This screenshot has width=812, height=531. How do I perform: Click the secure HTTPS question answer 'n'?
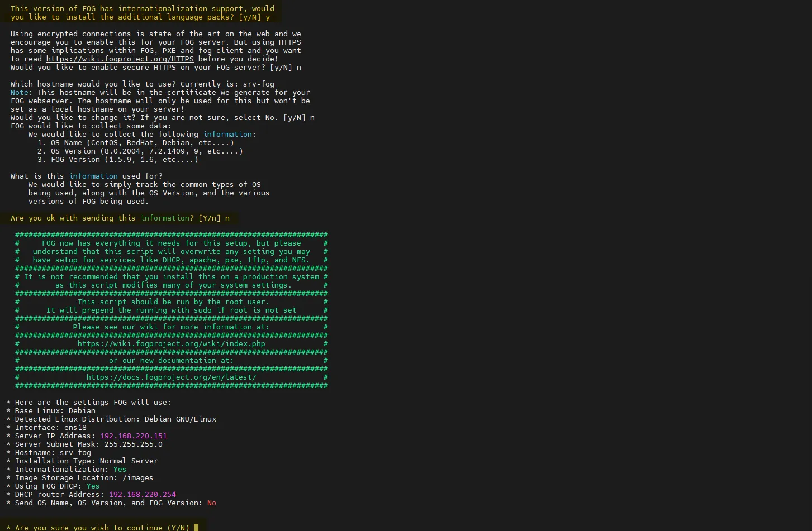coord(300,67)
